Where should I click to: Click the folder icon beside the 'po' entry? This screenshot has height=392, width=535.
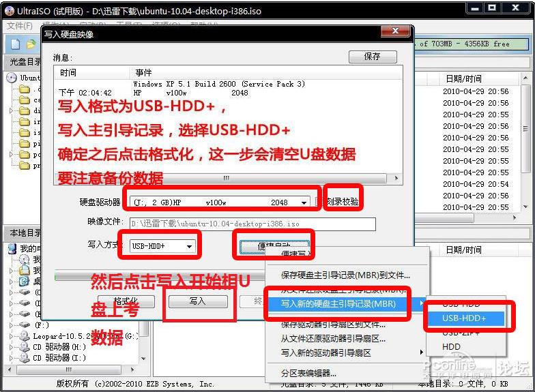[25, 154]
